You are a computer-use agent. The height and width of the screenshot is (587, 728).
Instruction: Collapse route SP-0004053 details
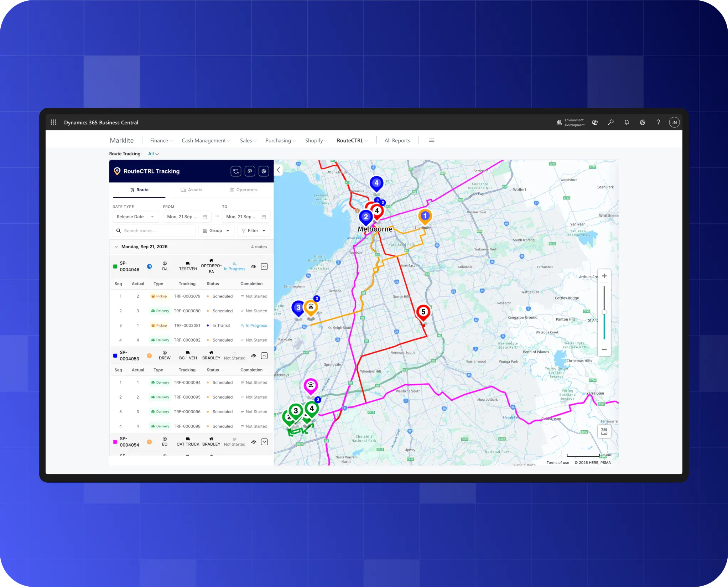tap(264, 356)
